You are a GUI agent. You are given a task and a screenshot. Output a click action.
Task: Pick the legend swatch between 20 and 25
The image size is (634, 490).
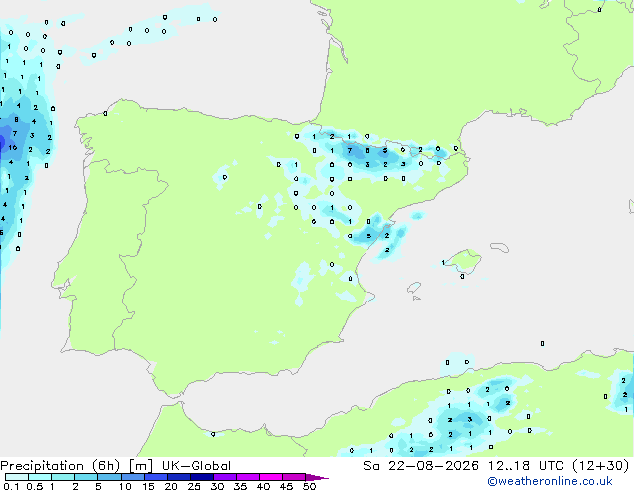(179, 477)
